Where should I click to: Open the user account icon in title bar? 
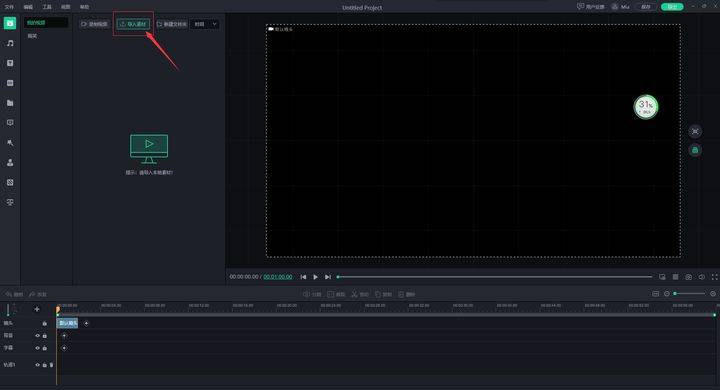pyautogui.click(x=615, y=6)
